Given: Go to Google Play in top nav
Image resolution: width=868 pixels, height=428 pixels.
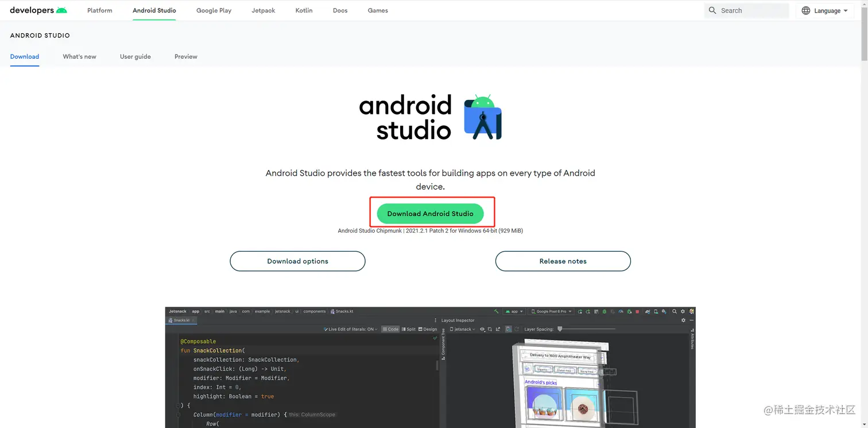Looking at the screenshot, I should pyautogui.click(x=214, y=10).
